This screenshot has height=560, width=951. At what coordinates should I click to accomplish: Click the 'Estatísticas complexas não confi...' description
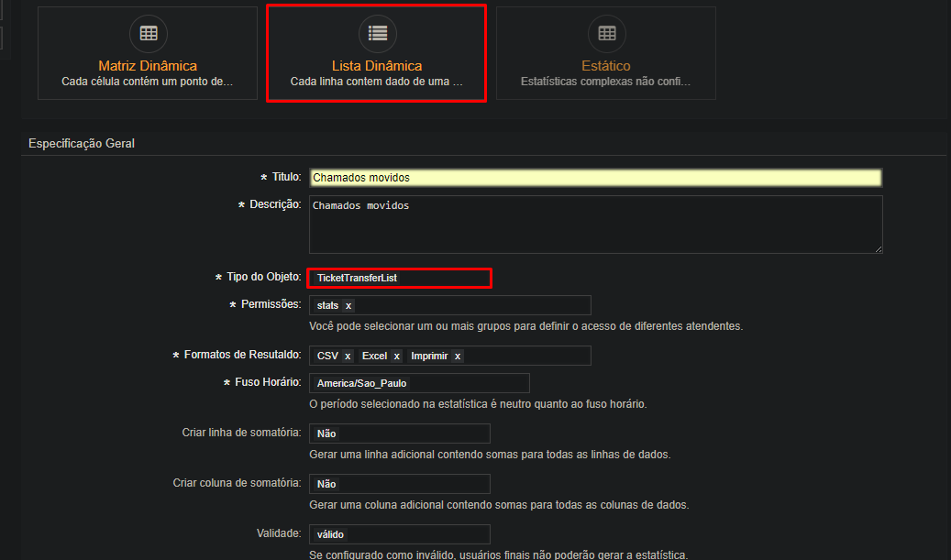click(x=606, y=82)
